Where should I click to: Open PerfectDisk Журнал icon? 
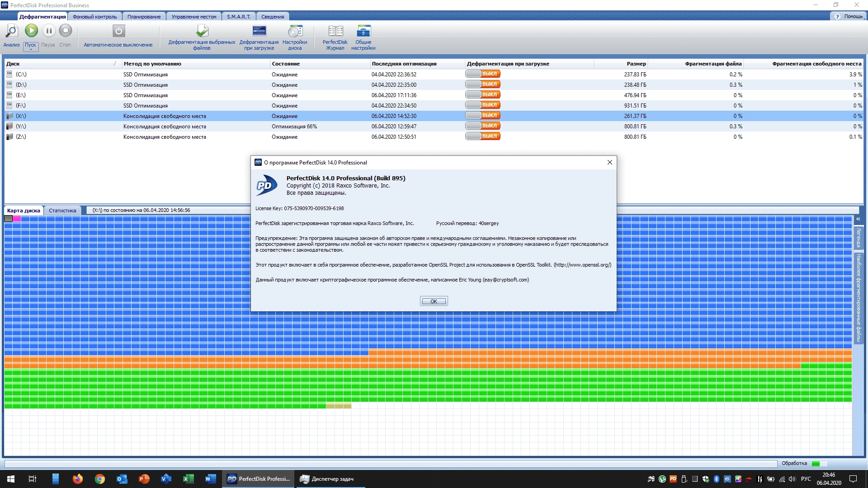[335, 31]
